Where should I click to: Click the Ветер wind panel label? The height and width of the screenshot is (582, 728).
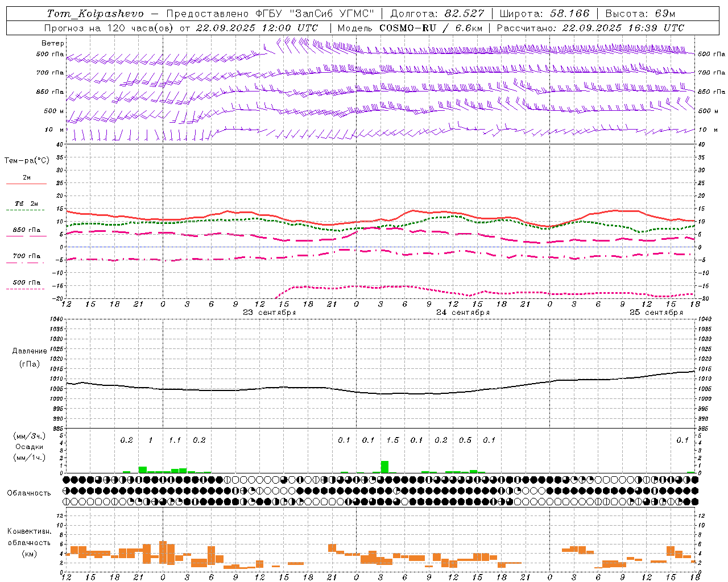point(53,43)
